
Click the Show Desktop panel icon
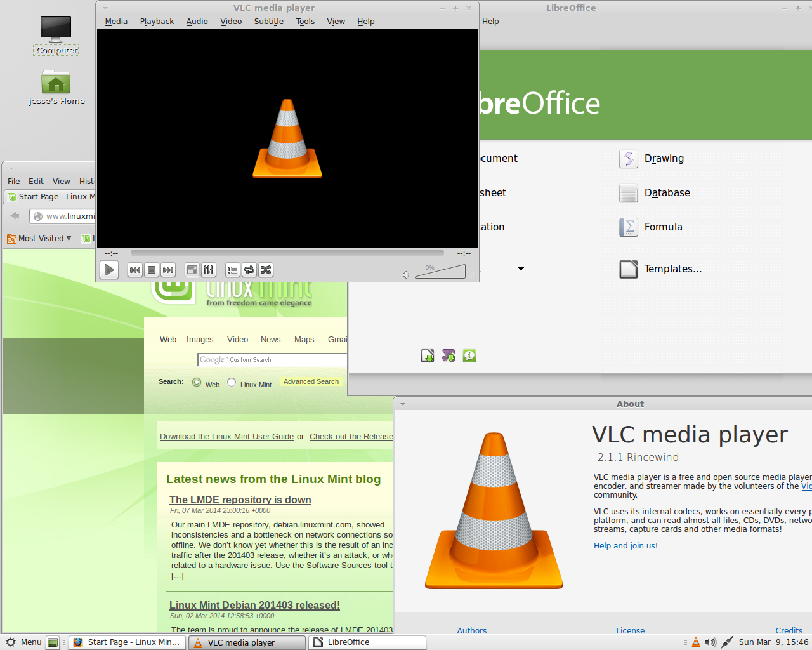[53, 642]
